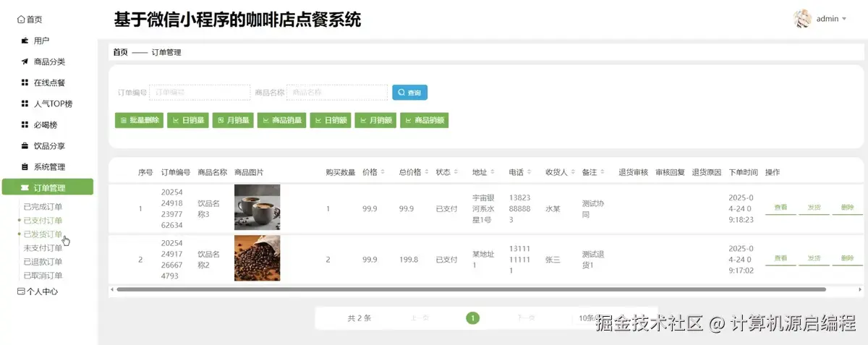Click the 订单管理 ticket icon
868x345 pixels.
(x=25, y=188)
